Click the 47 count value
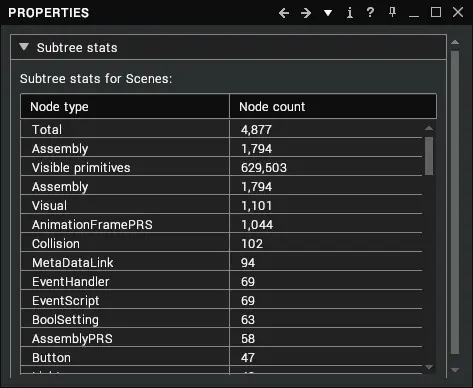Screen dimensions: 473x388 (x=248, y=358)
